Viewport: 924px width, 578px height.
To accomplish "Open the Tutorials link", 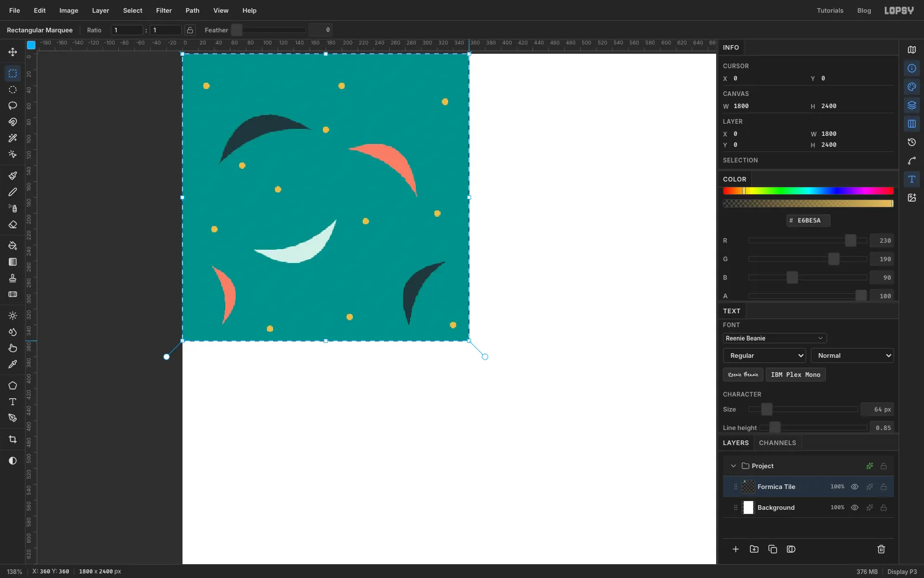I will 830,10.
